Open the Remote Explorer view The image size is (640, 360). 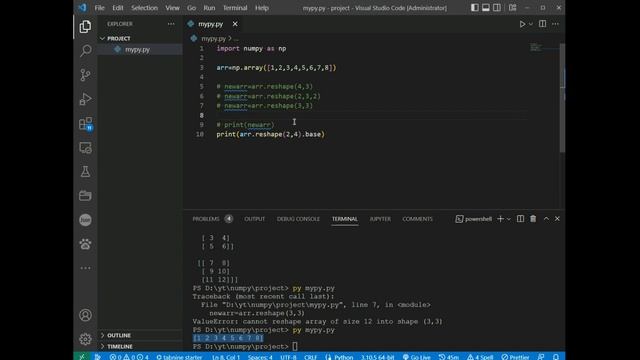85,147
